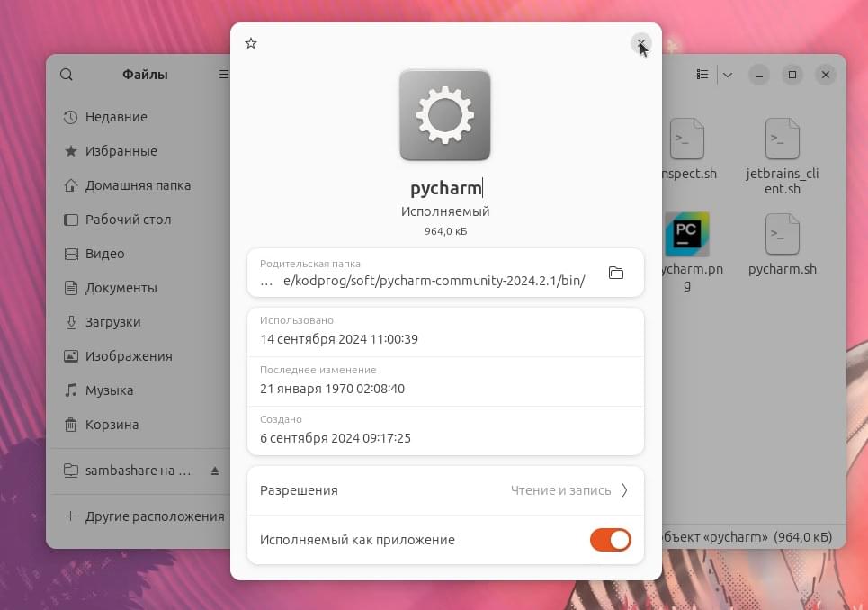The width and height of the screenshot is (868, 610).
Task: Toggle Исполняемый как приложение switch
Action: click(610, 540)
